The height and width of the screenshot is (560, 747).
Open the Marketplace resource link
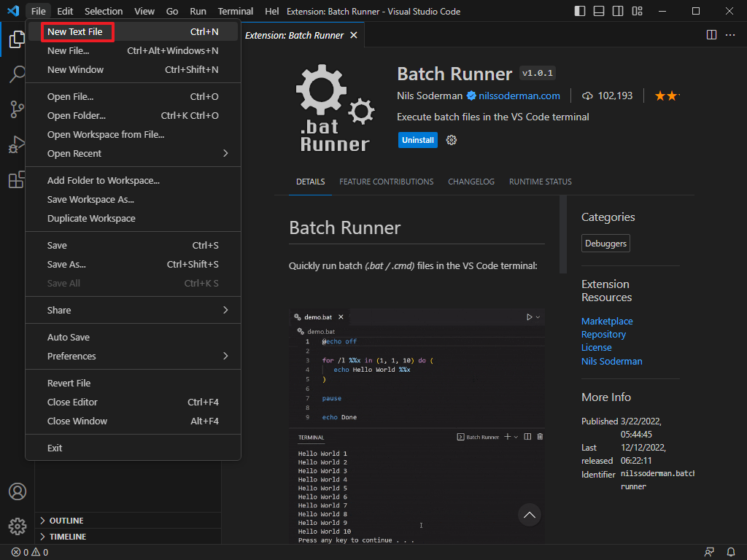point(607,321)
